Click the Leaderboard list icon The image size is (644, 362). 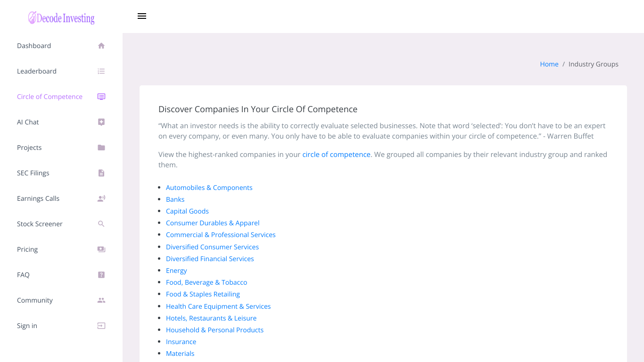pyautogui.click(x=101, y=71)
